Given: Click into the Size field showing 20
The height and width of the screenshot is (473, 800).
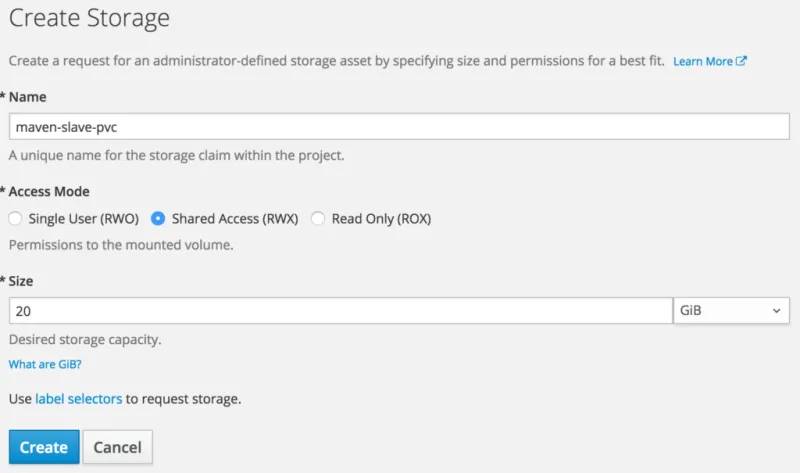Looking at the screenshot, I should 340,311.
